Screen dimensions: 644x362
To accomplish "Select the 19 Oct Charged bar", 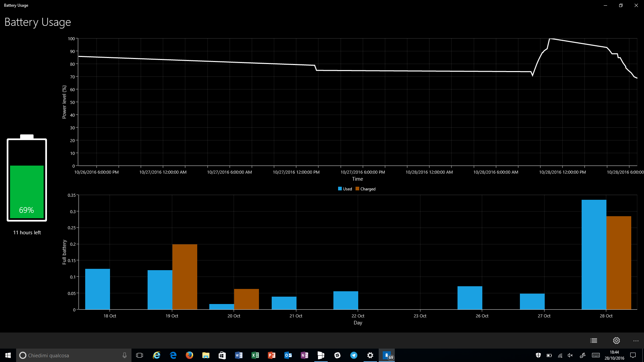I will [184, 277].
